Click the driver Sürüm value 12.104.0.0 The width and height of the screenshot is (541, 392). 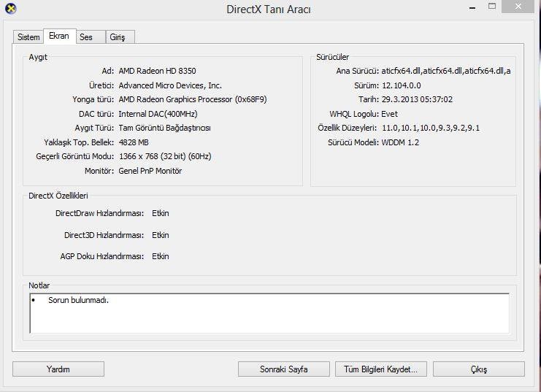coord(402,85)
